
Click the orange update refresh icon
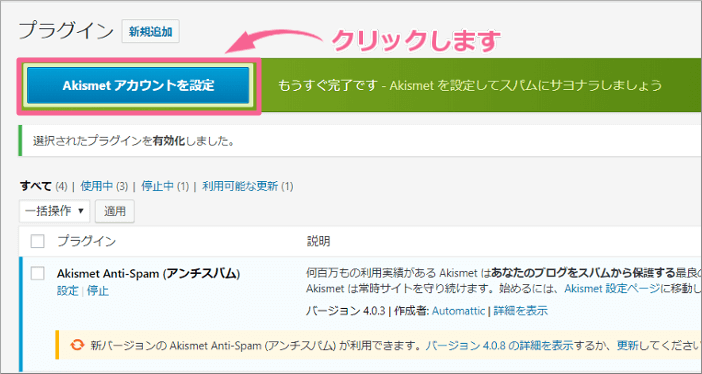(x=77, y=345)
